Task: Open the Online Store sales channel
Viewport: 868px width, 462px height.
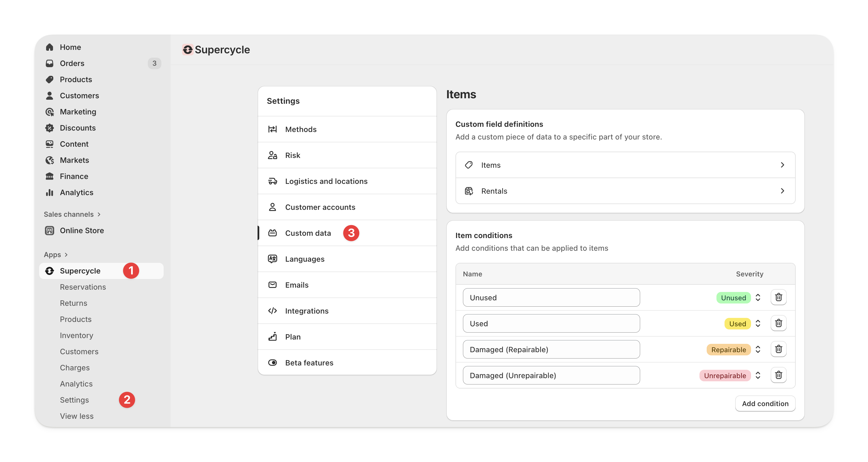Action: 82,231
